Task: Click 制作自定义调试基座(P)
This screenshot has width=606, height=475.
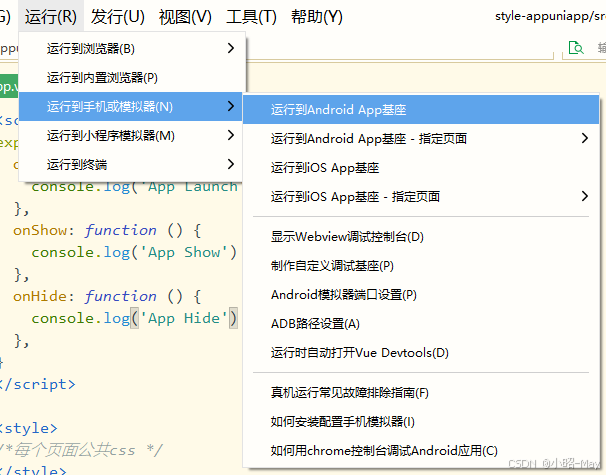Action: (421, 266)
